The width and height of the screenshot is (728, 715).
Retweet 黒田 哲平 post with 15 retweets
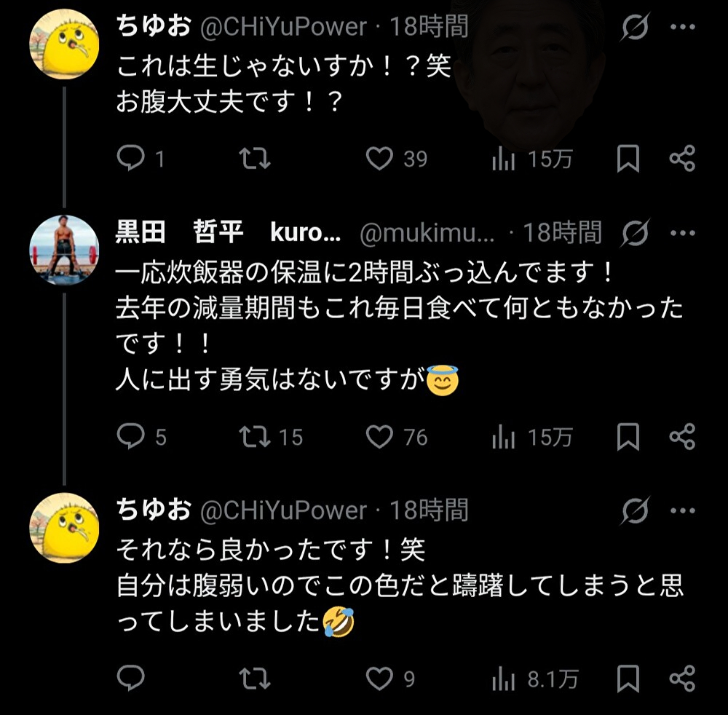click(x=255, y=436)
